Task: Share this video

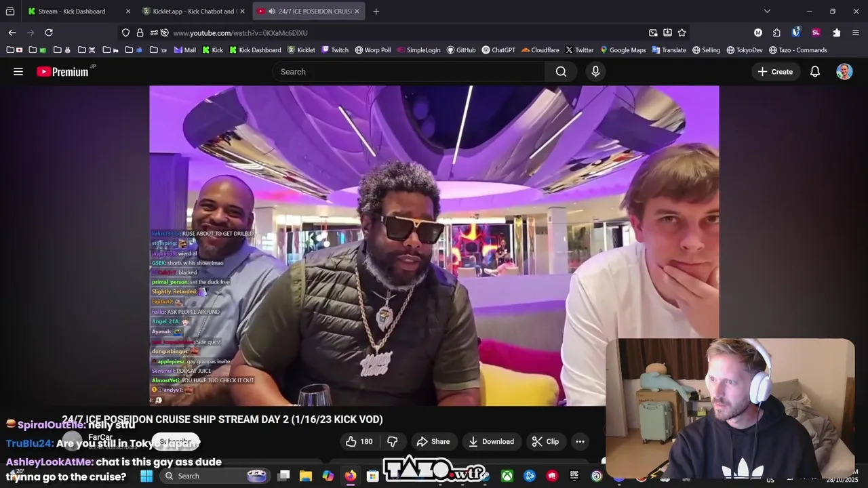Action: click(433, 441)
